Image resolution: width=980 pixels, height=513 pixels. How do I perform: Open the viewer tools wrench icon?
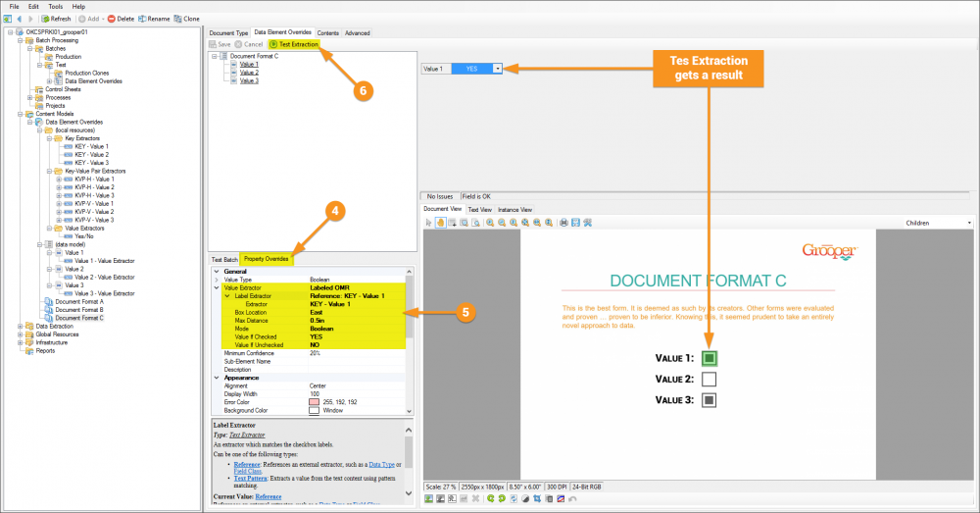(x=587, y=223)
